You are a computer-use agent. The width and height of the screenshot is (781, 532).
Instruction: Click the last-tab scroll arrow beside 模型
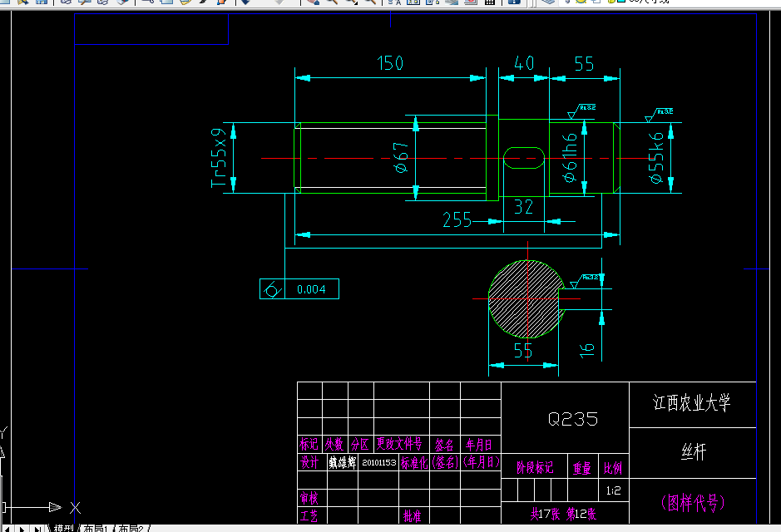point(38,529)
